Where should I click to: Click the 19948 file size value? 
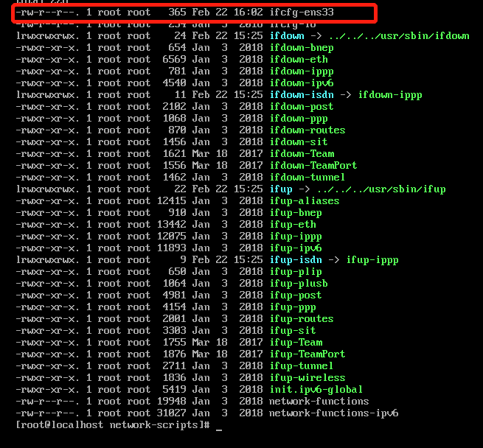[172, 402]
